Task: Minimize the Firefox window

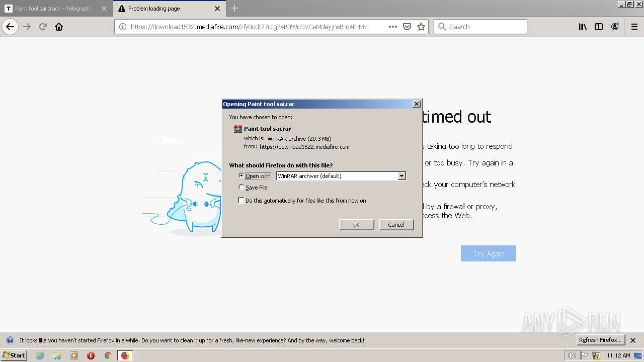Action: coord(621,4)
